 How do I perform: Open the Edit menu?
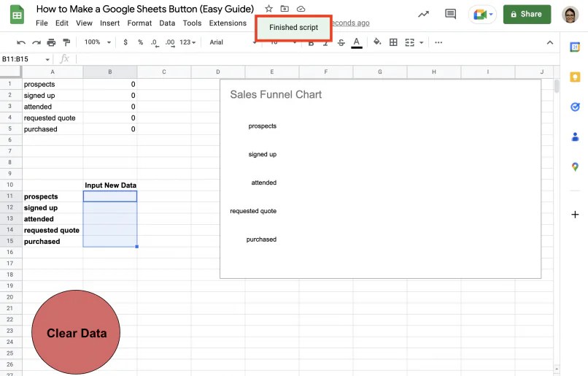click(62, 23)
